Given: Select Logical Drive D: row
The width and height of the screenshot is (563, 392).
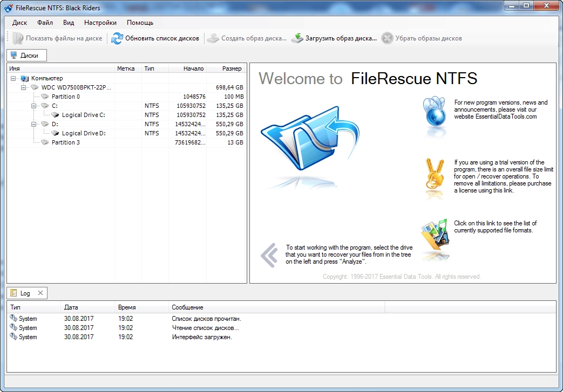Looking at the screenshot, I should [x=126, y=133].
